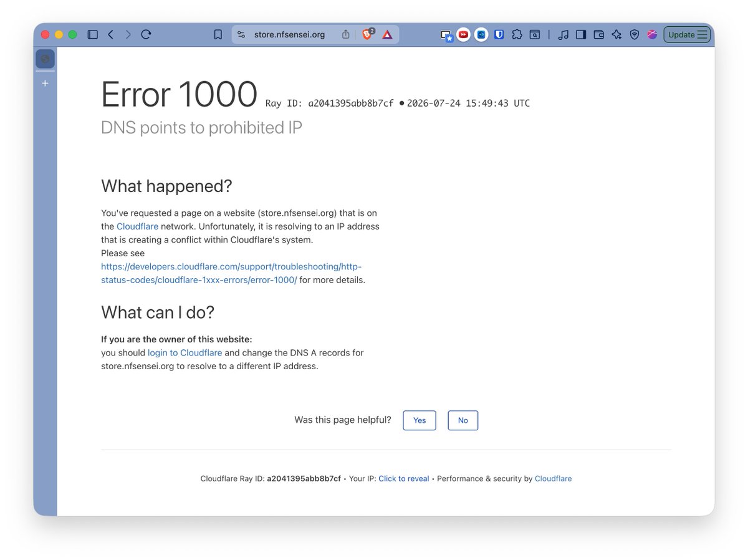
Task: Click the timestamp 2026-07-24 15:49:43 UTC
Action: point(468,104)
